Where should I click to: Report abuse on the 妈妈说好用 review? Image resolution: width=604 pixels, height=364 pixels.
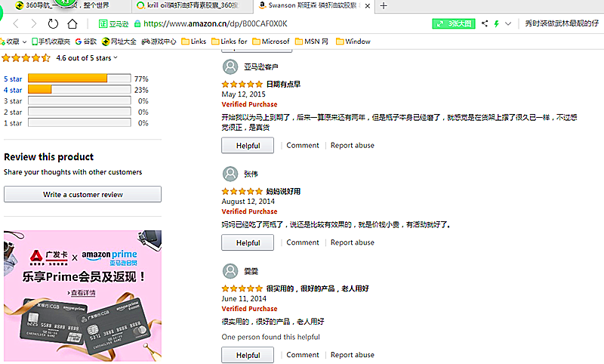tap(352, 242)
